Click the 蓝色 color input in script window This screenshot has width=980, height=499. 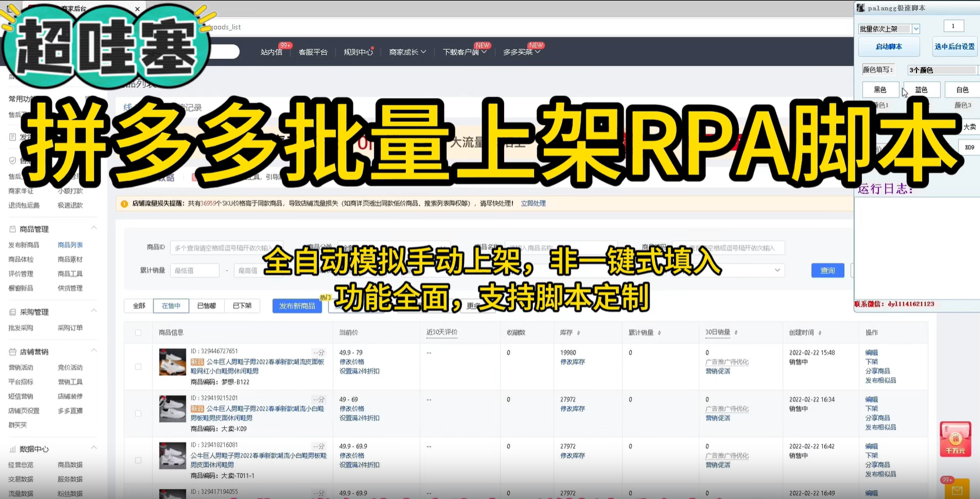[921, 89]
